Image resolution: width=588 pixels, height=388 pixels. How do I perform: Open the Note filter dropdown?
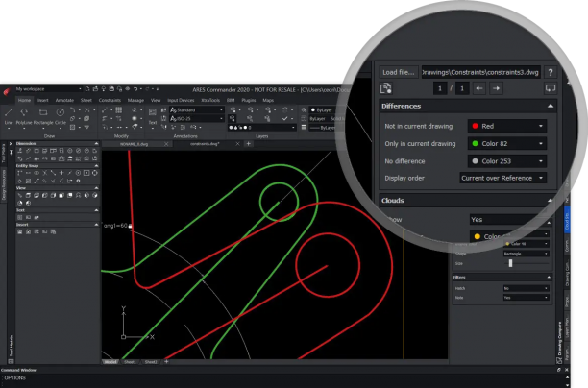click(527, 298)
